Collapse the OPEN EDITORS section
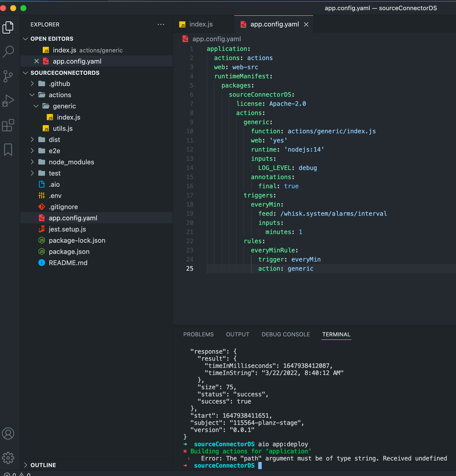 pos(52,39)
